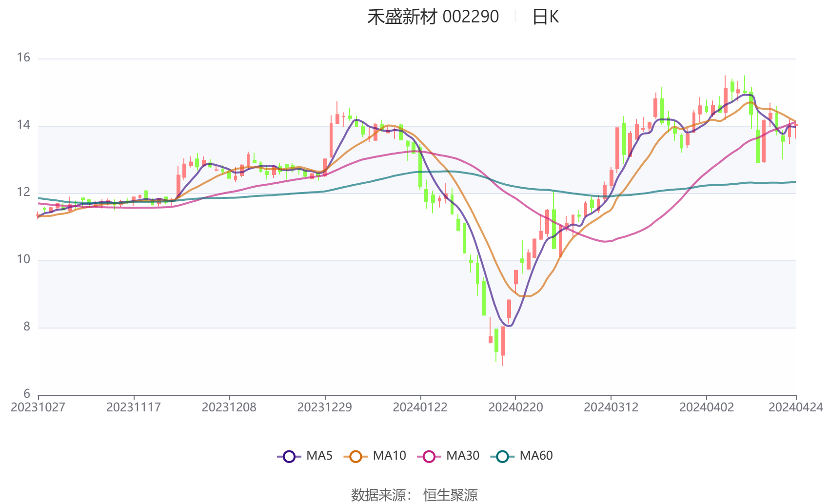This screenshot has height=504, width=829.
Task: Select the 10 price label on the y-axis
Action: 23,260
